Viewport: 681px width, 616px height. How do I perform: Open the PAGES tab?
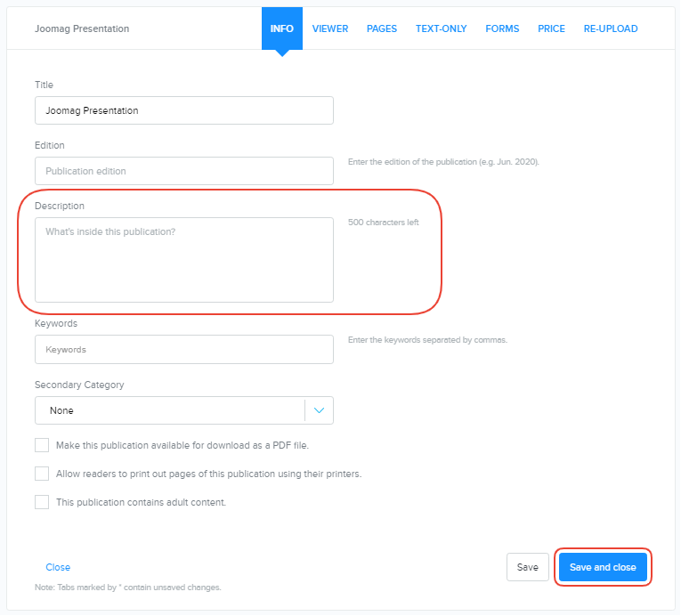[381, 28]
